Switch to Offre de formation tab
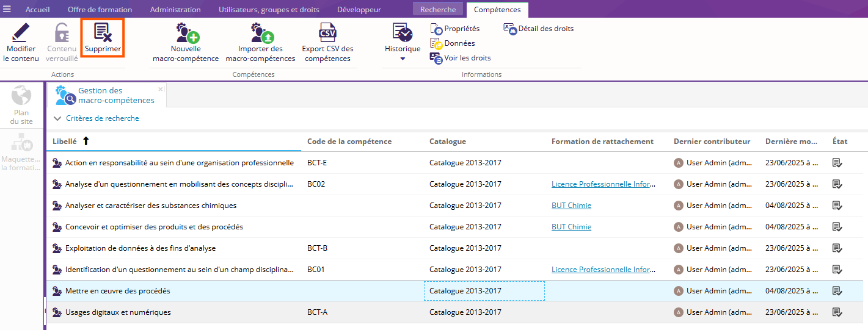This screenshot has height=330, width=868. (x=100, y=10)
